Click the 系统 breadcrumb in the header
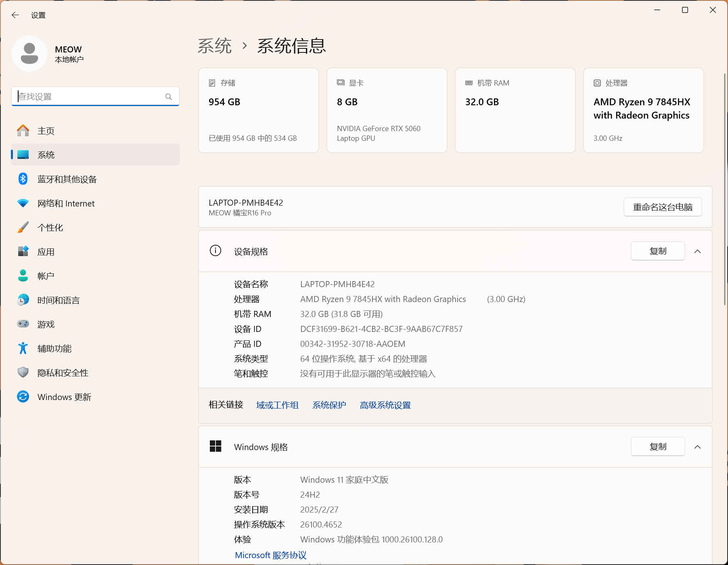 pos(215,46)
